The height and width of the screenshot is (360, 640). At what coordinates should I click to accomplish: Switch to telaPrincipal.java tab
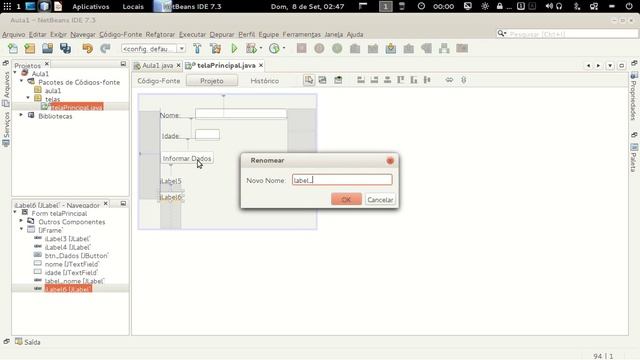(x=226, y=65)
